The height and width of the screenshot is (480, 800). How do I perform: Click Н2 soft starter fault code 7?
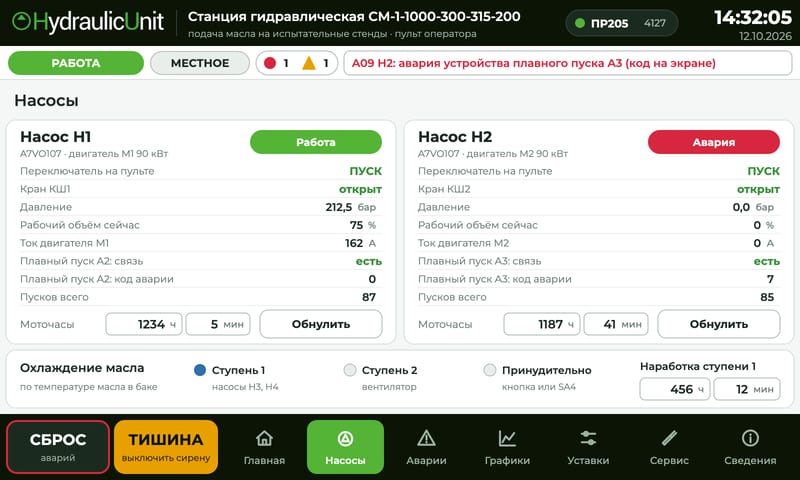(770, 279)
